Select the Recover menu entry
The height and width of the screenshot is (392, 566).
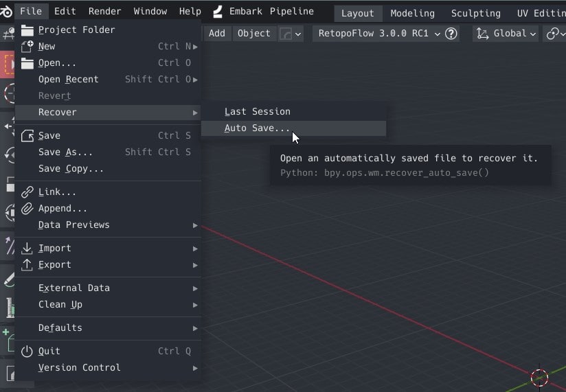click(108, 112)
